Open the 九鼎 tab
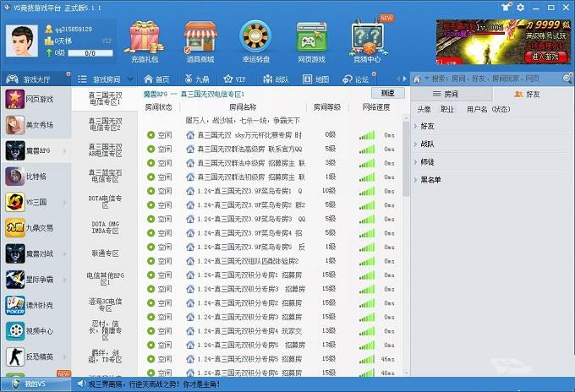This screenshot has width=575, height=392. tap(197, 79)
